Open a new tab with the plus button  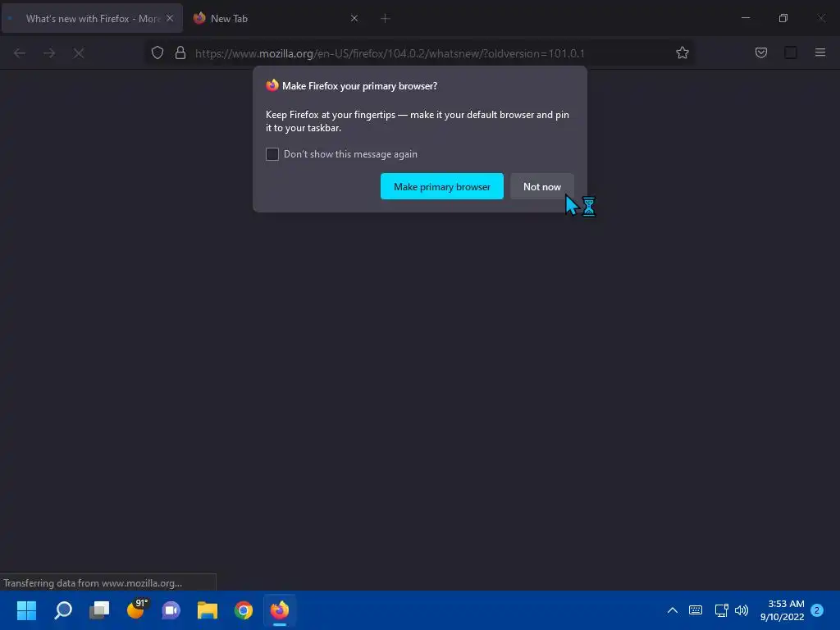386,19
